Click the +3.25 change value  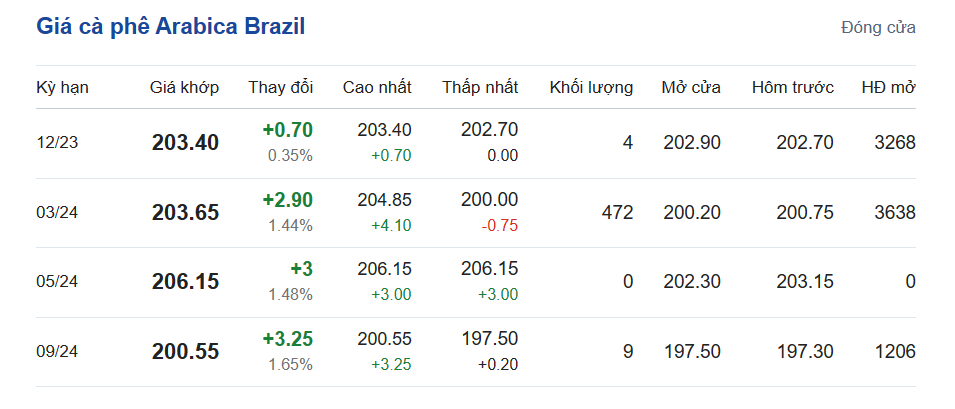287,338
